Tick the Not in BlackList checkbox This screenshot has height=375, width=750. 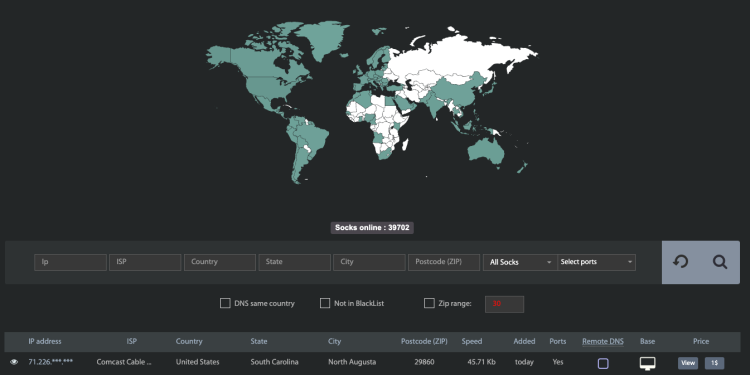click(325, 303)
